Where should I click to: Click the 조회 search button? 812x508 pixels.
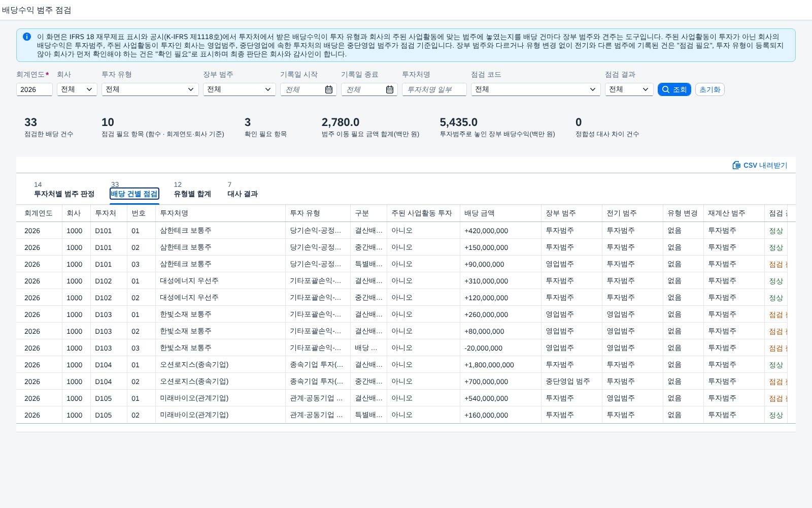coord(674,89)
